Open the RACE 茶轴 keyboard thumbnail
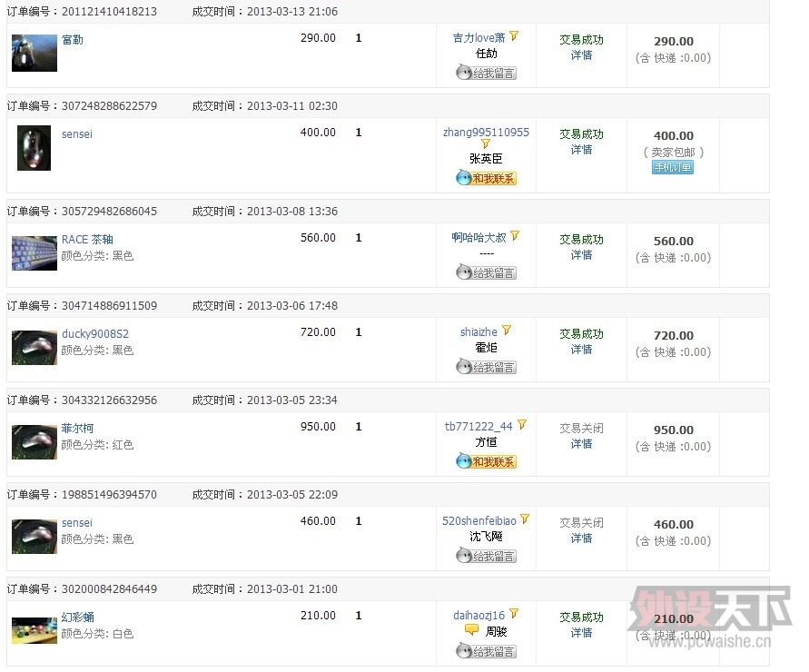The image size is (809, 672). tap(35, 252)
